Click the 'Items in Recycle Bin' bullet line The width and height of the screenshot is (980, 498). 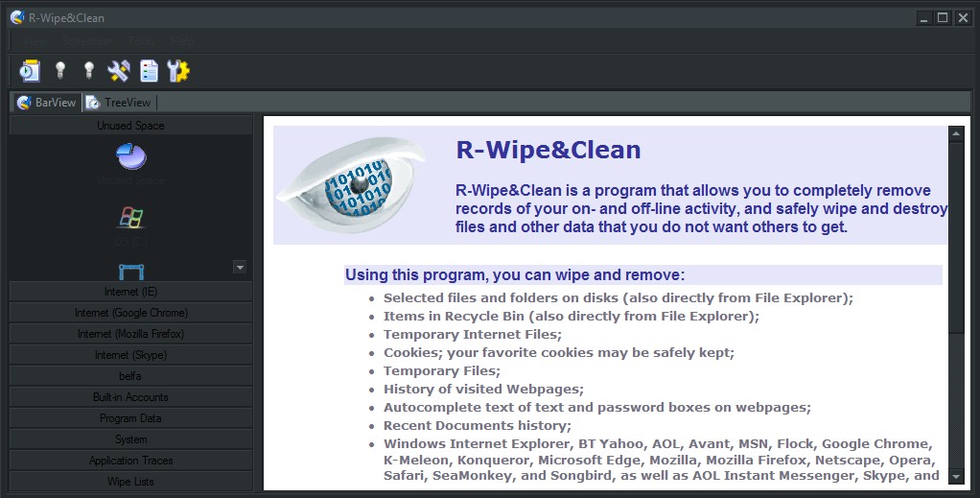tap(572, 316)
